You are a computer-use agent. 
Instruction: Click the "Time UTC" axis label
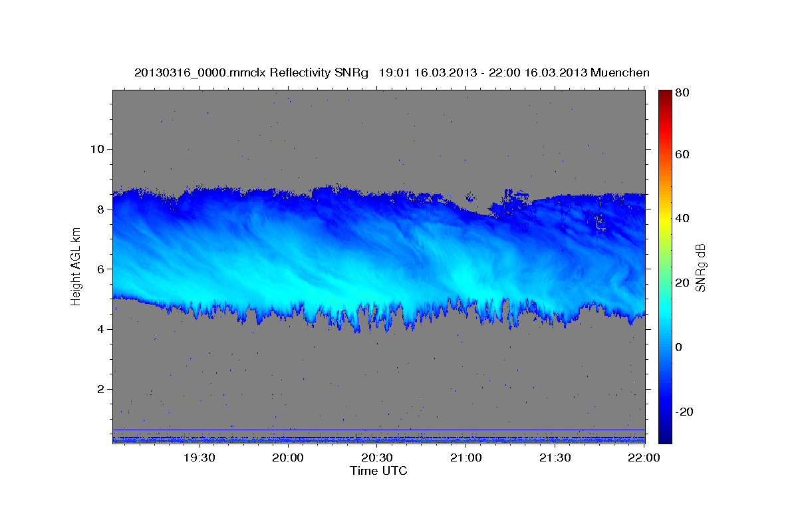pyautogui.click(x=378, y=471)
